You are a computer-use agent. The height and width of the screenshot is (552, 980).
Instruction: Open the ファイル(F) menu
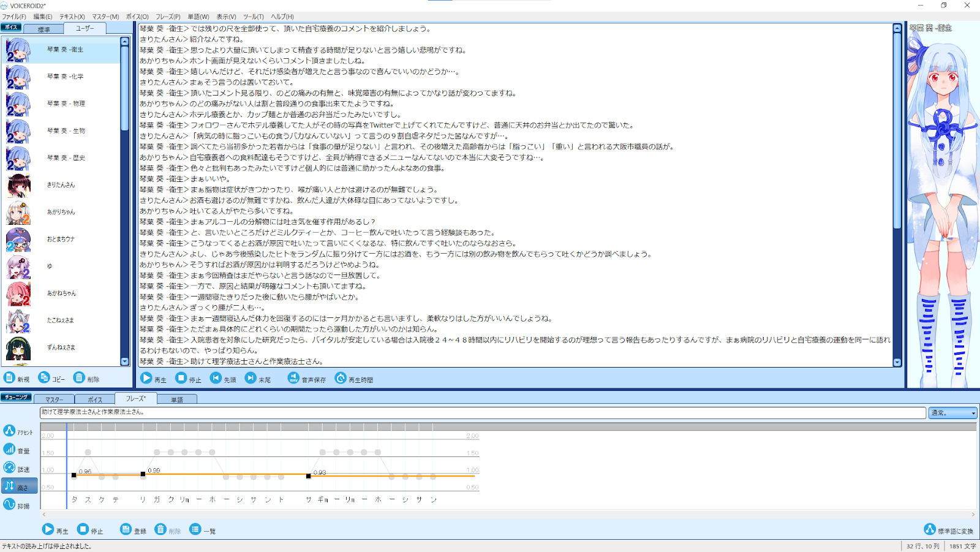[14, 17]
